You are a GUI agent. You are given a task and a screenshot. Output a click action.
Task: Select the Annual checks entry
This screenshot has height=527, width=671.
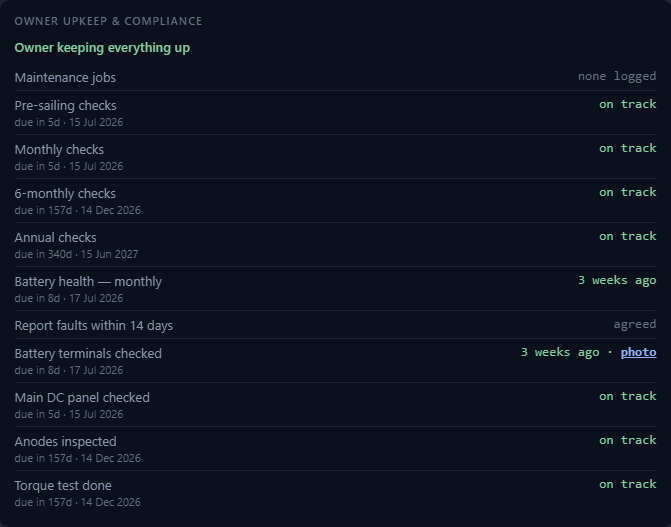pyautogui.click(x=336, y=245)
